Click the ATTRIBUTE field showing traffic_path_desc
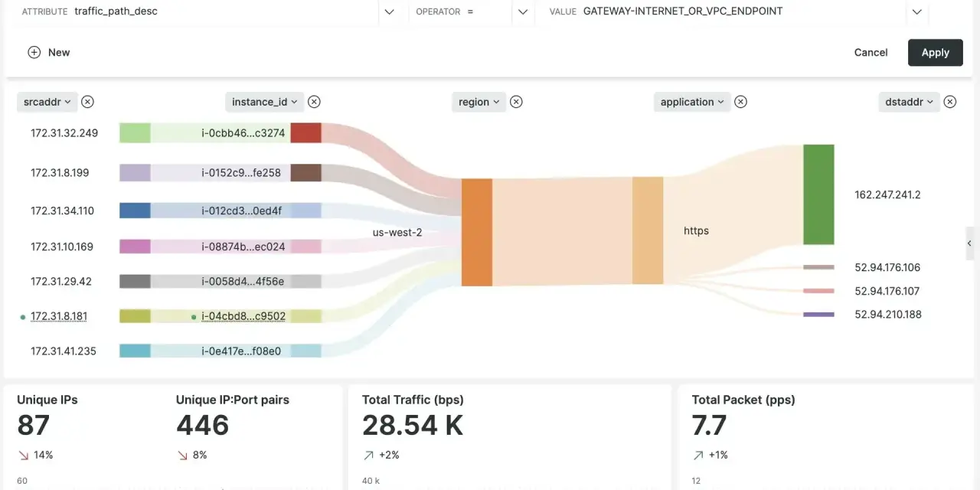 click(198, 11)
